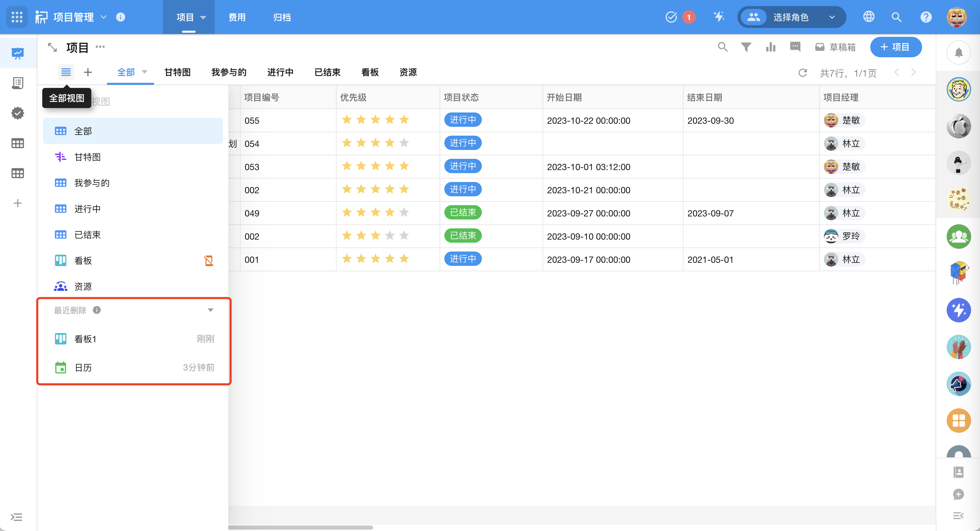Switch to the 归档 top tab

(x=282, y=17)
